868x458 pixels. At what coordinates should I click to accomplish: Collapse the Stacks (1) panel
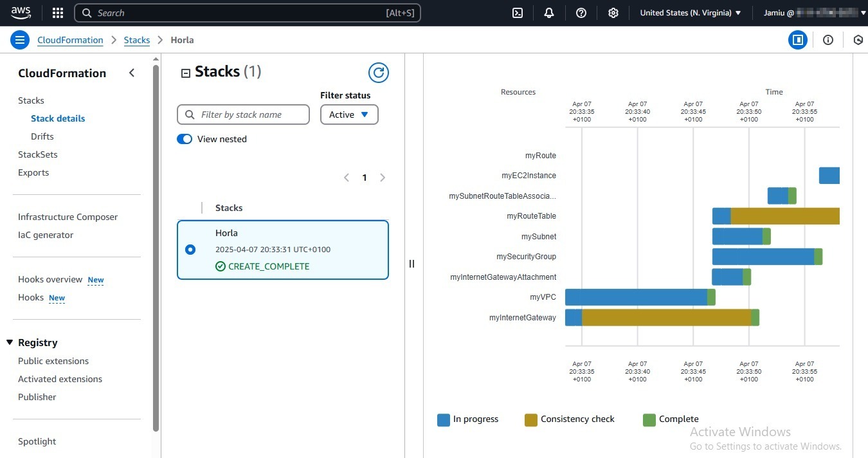click(186, 73)
